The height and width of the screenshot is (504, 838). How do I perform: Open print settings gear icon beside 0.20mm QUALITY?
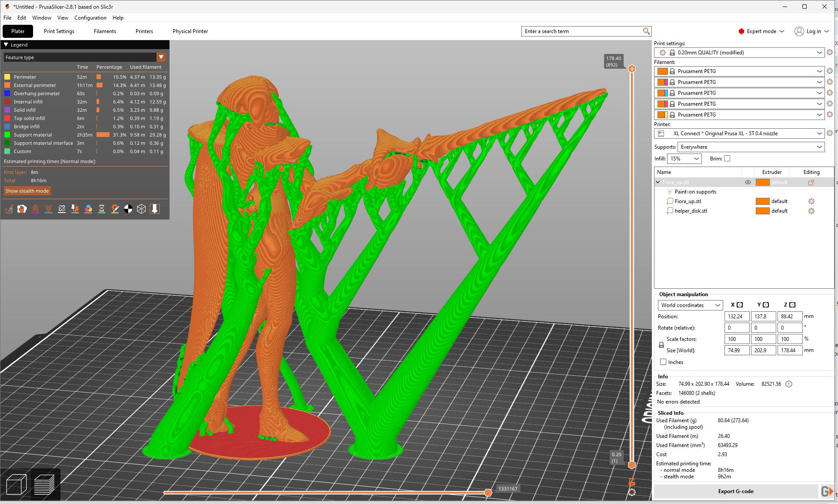pyautogui.click(x=830, y=53)
